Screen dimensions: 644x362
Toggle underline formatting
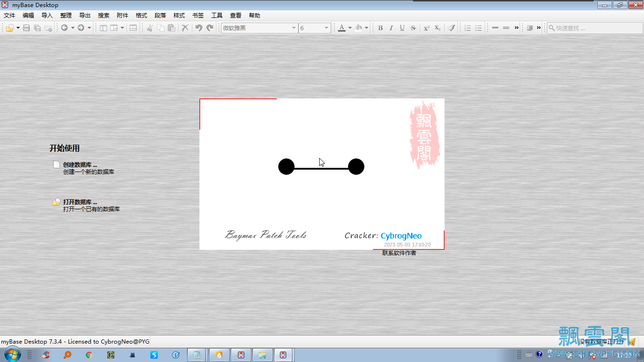coord(402,28)
